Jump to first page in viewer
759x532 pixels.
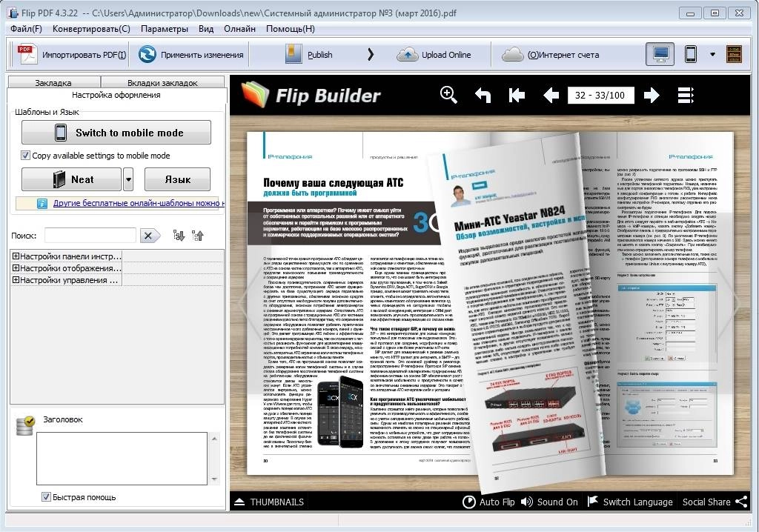coord(517,95)
